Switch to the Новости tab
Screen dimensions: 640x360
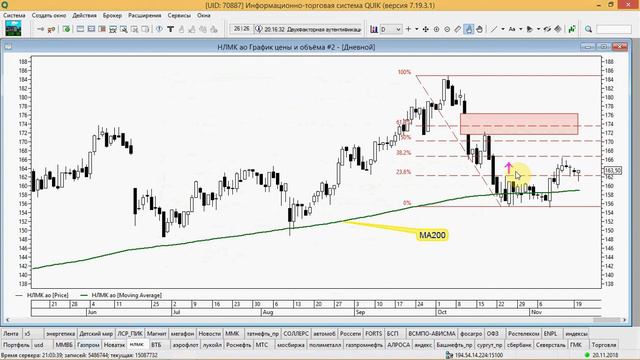pyautogui.click(x=209, y=334)
